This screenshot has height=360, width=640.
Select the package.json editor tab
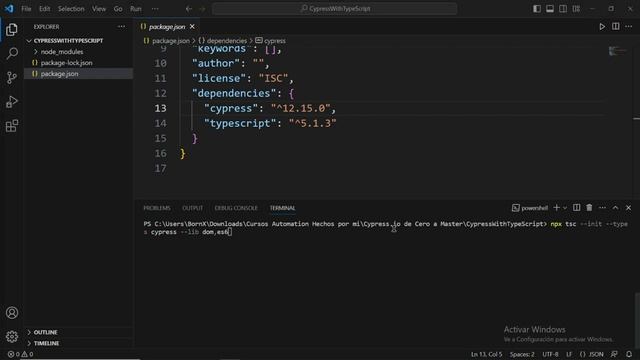pyautogui.click(x=167, y=27)
